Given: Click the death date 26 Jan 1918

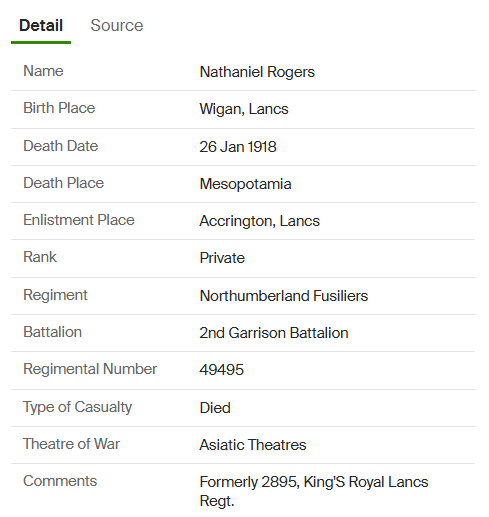Looking at the screenshot, I should pos(238,147).
